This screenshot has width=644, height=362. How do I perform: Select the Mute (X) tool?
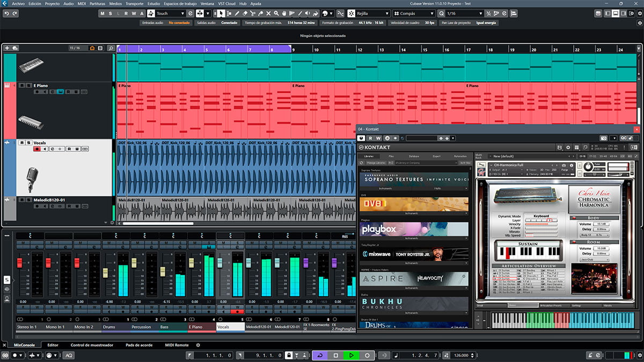tap(269, 13)
